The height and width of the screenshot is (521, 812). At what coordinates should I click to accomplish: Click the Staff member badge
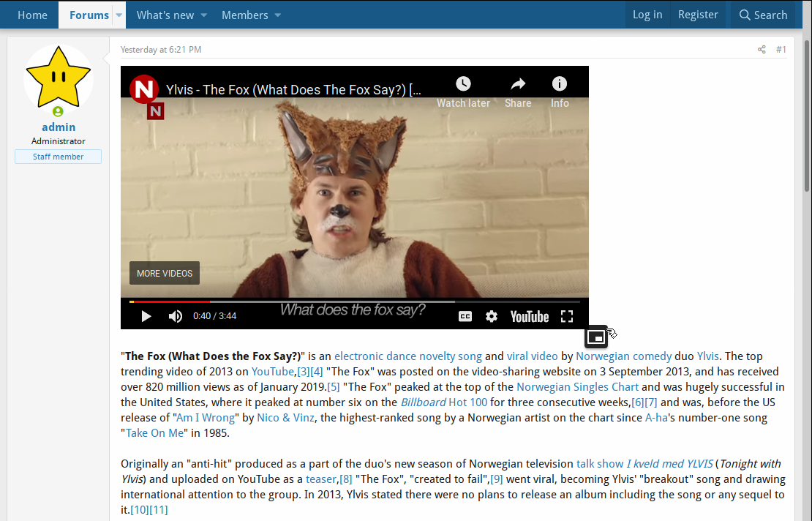58,157
